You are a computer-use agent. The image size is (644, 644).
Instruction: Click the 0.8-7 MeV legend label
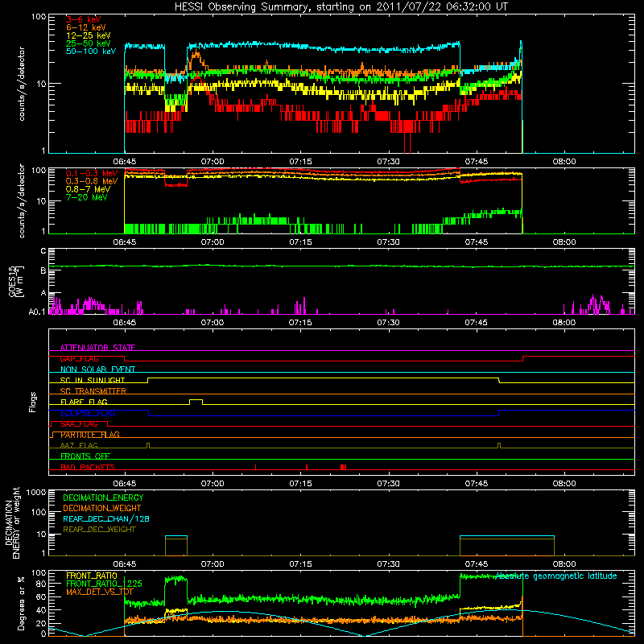[88, 189]
